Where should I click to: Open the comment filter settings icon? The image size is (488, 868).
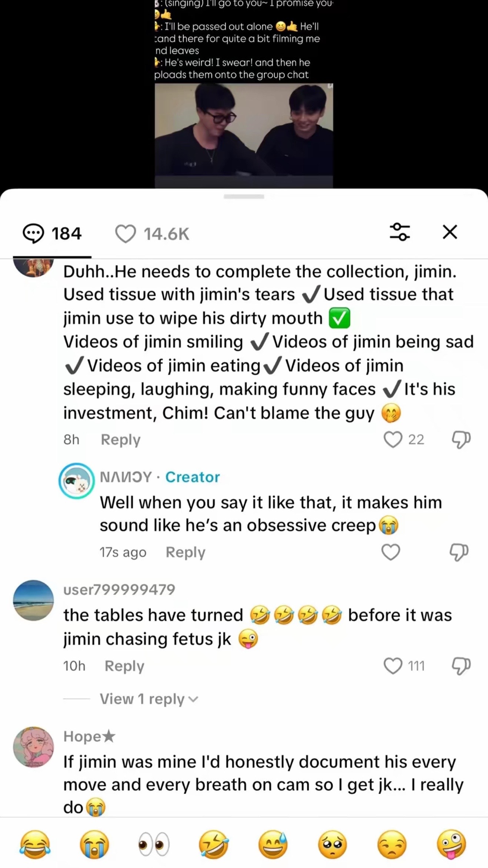pyautogui.click(x=400, y=232)
